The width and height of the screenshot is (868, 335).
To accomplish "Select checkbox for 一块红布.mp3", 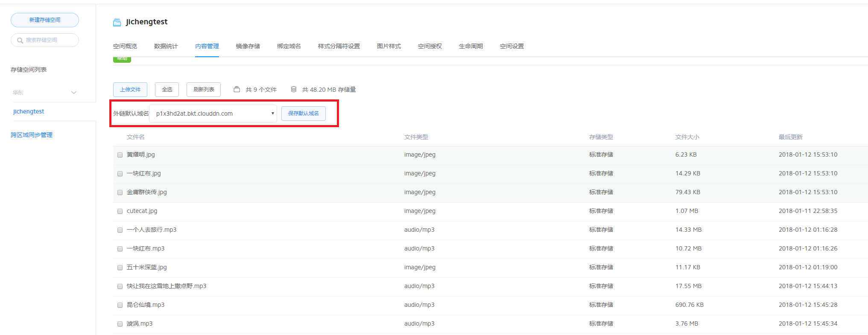I will pyautogui.click(x=120, y=249).
